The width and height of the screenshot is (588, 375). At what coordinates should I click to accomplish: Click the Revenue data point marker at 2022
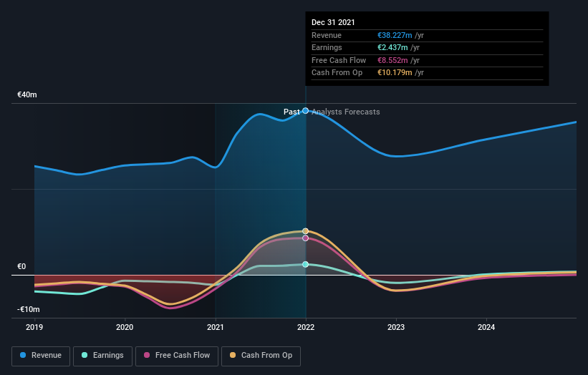tap(306, 110)
